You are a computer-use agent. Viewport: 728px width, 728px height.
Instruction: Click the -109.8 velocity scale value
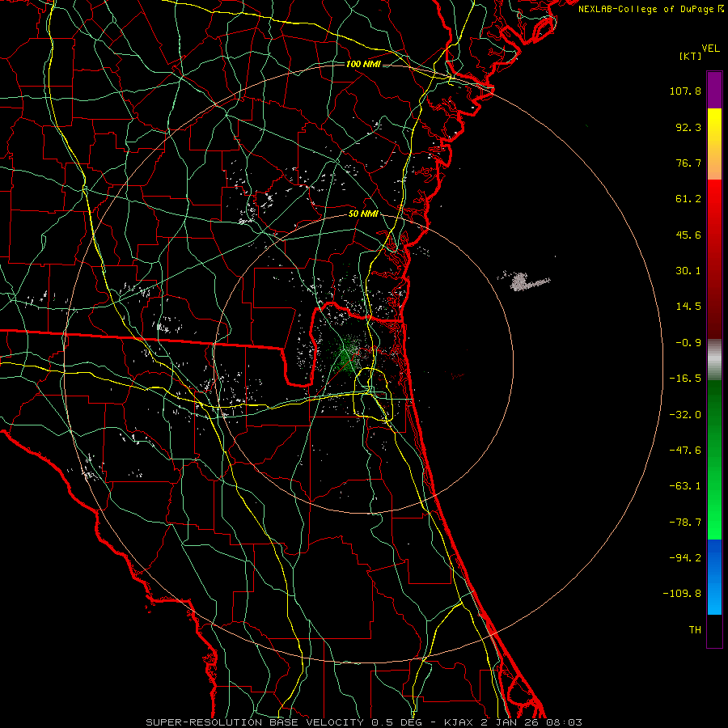pos(683,594)
